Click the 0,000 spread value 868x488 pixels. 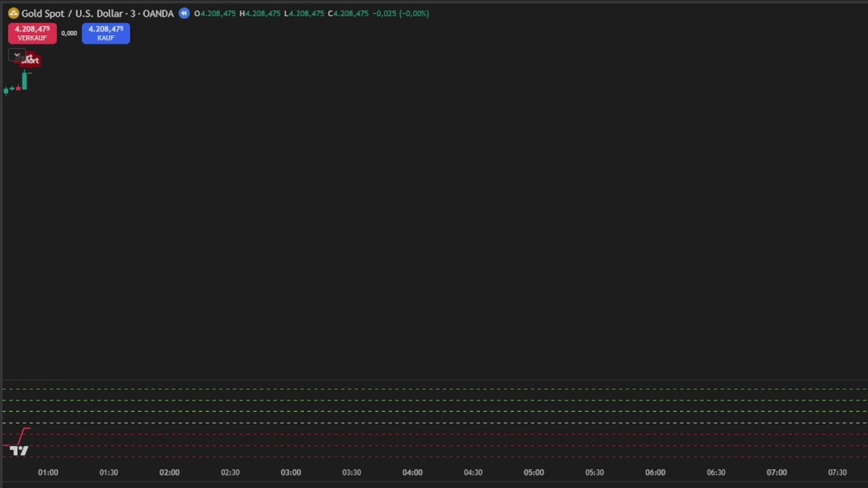click(69, 33)
